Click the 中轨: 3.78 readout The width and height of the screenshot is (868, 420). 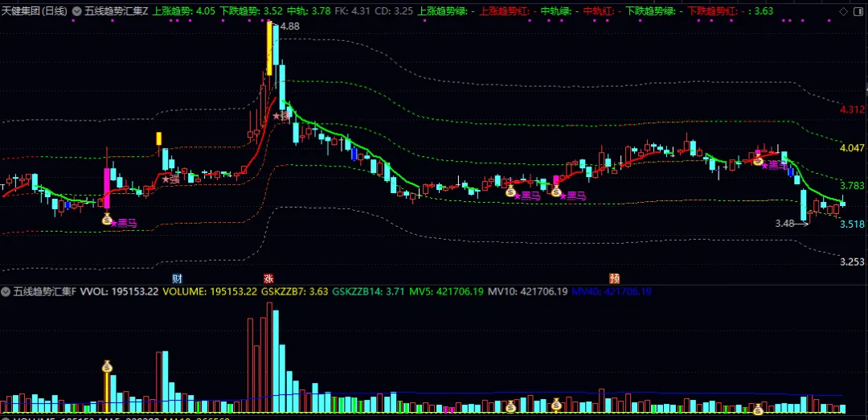[310, 11]
